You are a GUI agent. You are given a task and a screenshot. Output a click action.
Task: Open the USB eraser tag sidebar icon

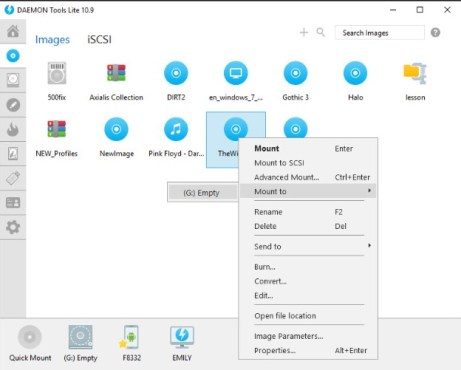click(13, 178)
